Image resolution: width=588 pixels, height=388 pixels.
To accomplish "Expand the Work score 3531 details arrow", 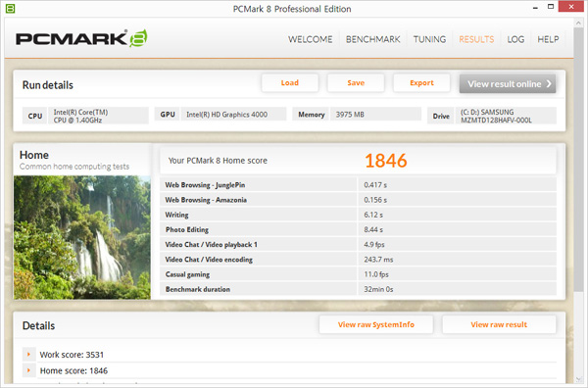I will [28, 355].
